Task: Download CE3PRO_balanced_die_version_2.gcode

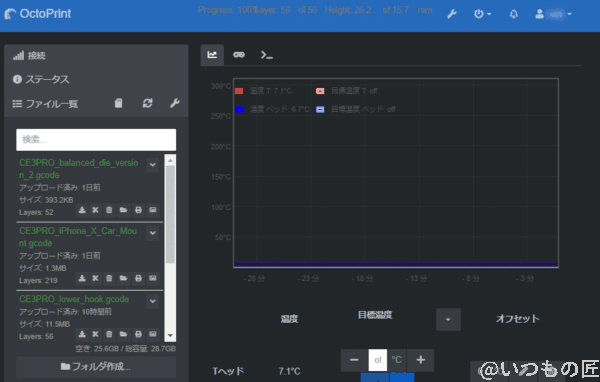Action: (82, 210)
